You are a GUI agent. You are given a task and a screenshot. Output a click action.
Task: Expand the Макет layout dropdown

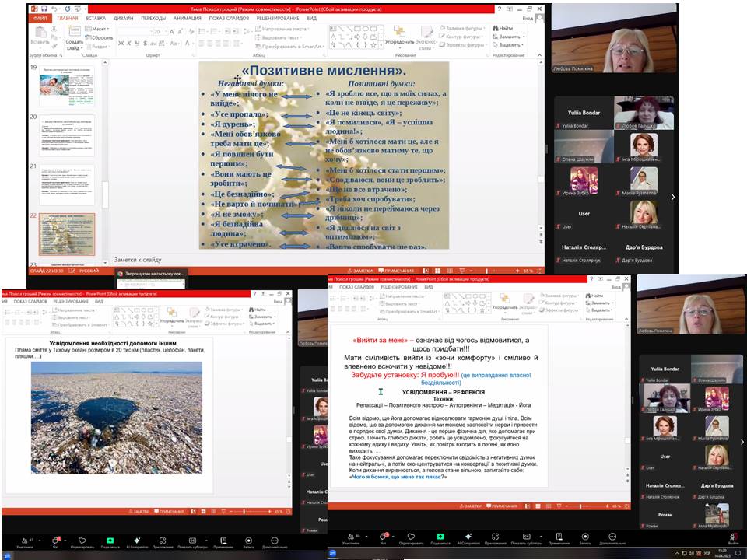100,29
